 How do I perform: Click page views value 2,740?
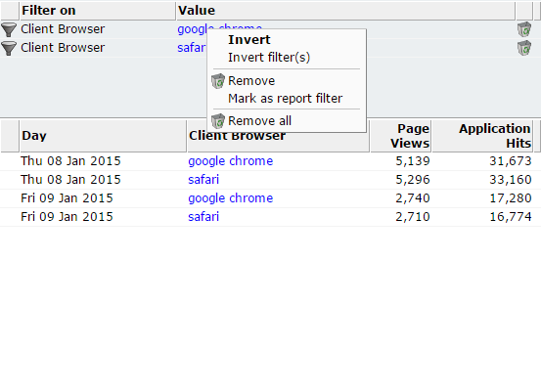point(413,198)
